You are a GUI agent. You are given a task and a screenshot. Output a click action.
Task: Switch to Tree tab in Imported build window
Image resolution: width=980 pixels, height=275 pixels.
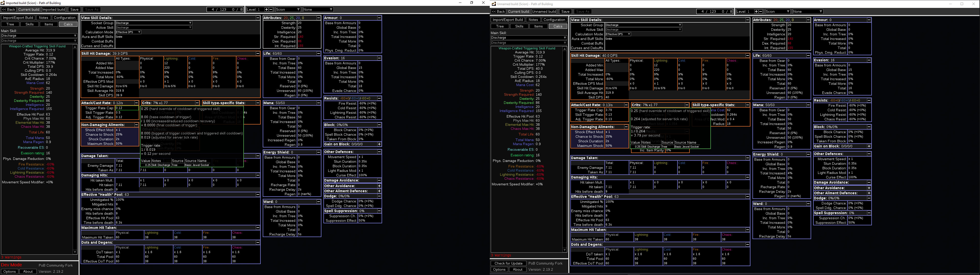tap(10, 24)
